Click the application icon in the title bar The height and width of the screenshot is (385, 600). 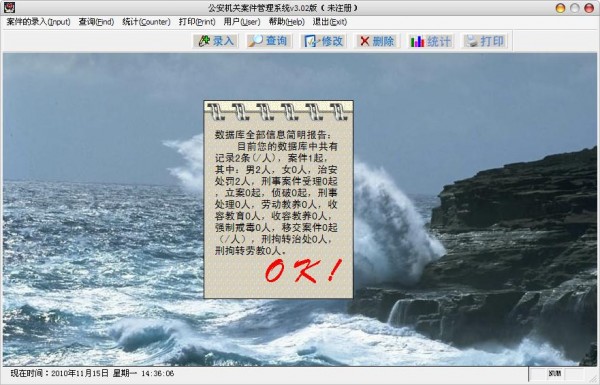[x=9, y=7]
